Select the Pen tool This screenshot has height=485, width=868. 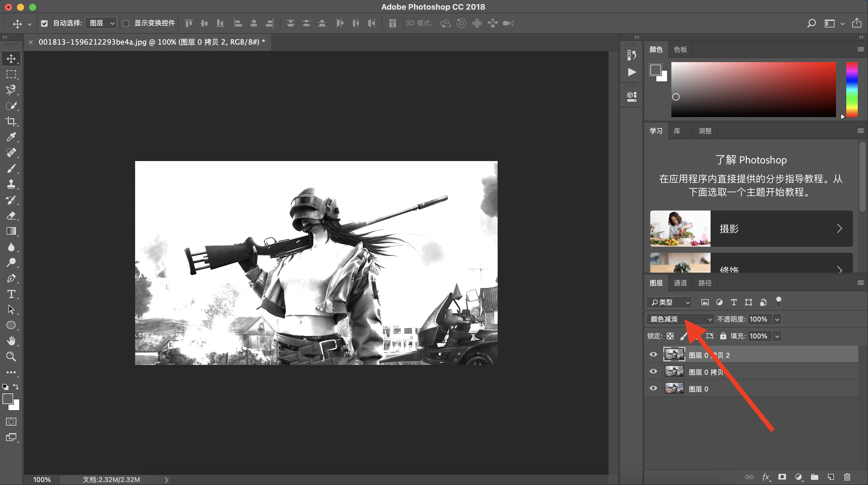11,278
